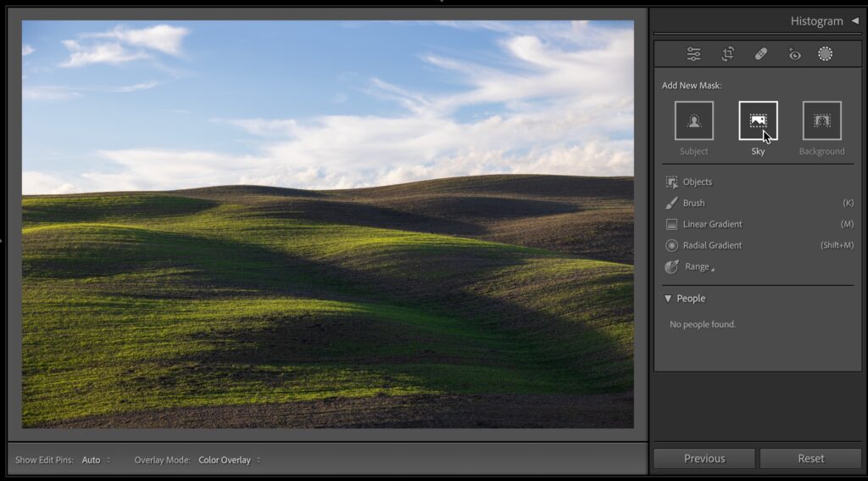The height and width of the screenshot is (481, 868).
Task: Change the Overlay Mode from Color Overlay
Action: coord(229,460)
